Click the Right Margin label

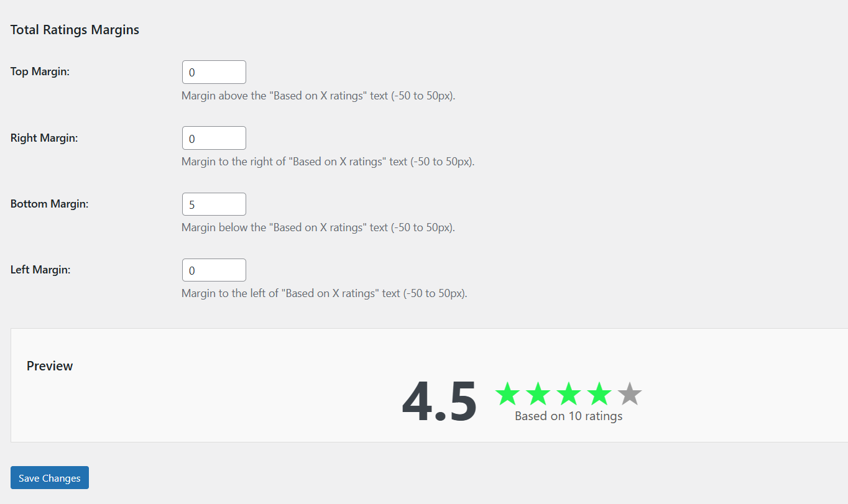(x=44, y=138)
